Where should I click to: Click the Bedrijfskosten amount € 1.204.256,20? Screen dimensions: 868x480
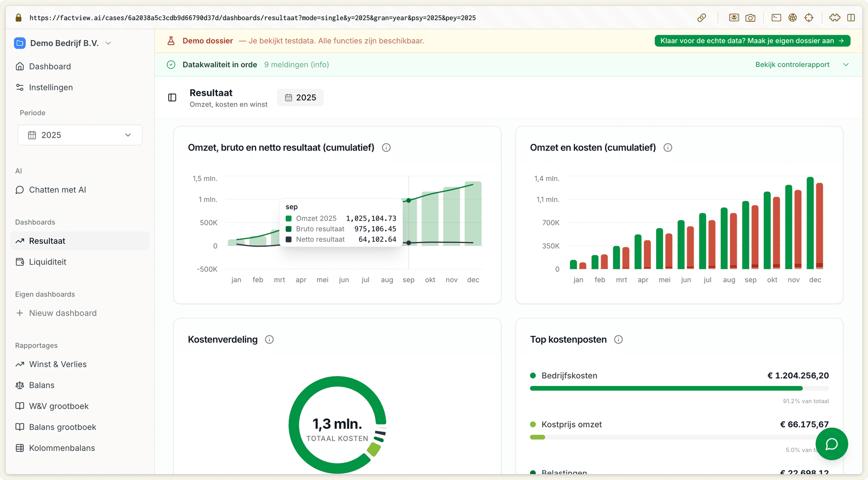[x=798, y=376]
